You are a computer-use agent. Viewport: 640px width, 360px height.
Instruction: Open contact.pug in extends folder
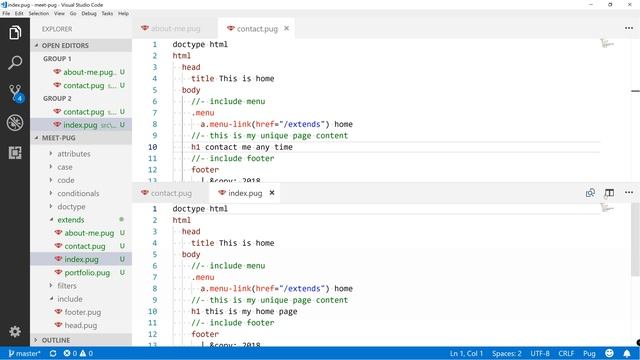coord(81,246)
